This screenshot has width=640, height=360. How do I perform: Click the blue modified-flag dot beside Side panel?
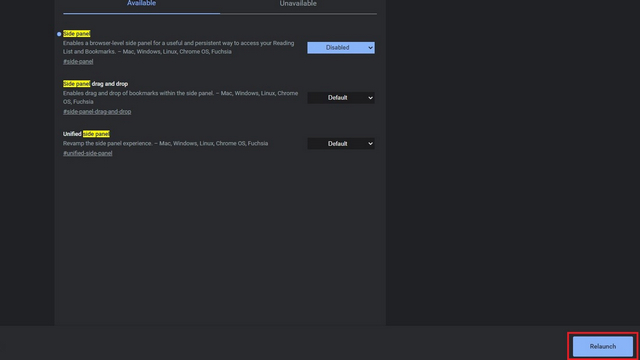click(x=59, y=34)
